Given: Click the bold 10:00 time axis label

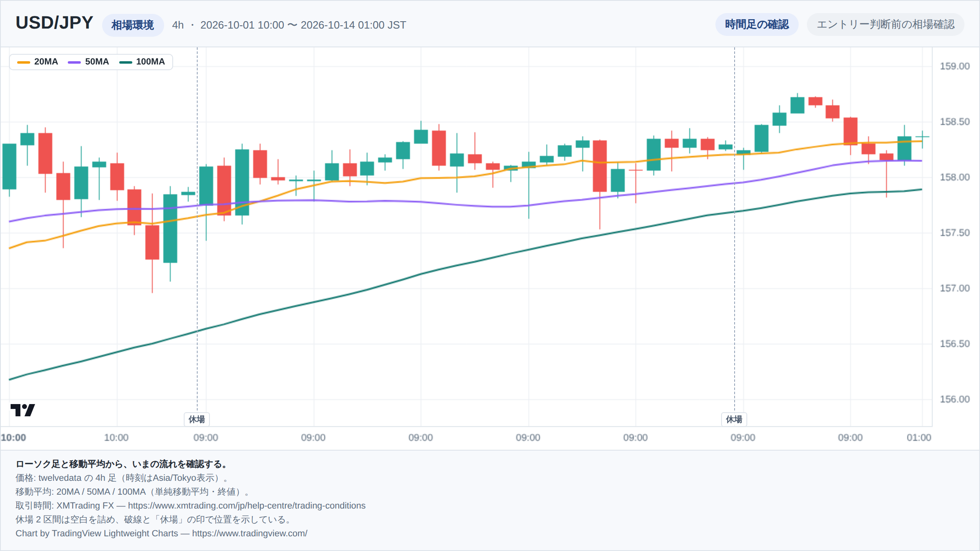Looking at the screenshot, I should [13, 438].
